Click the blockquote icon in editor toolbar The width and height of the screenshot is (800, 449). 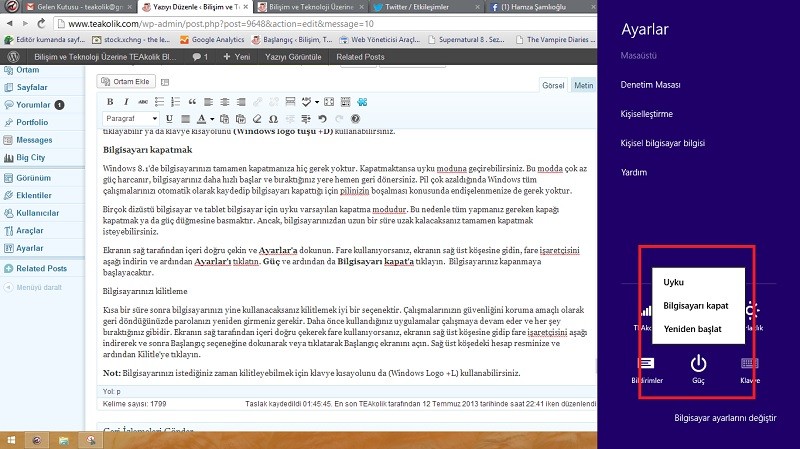click(193, 102)
